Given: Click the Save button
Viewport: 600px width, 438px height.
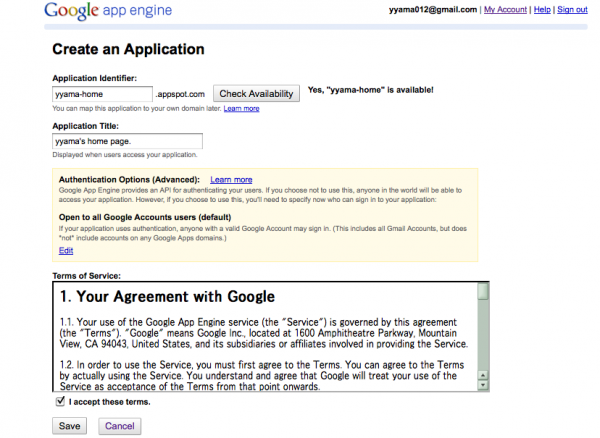Looking at the screenshot, I should (70, 426).
